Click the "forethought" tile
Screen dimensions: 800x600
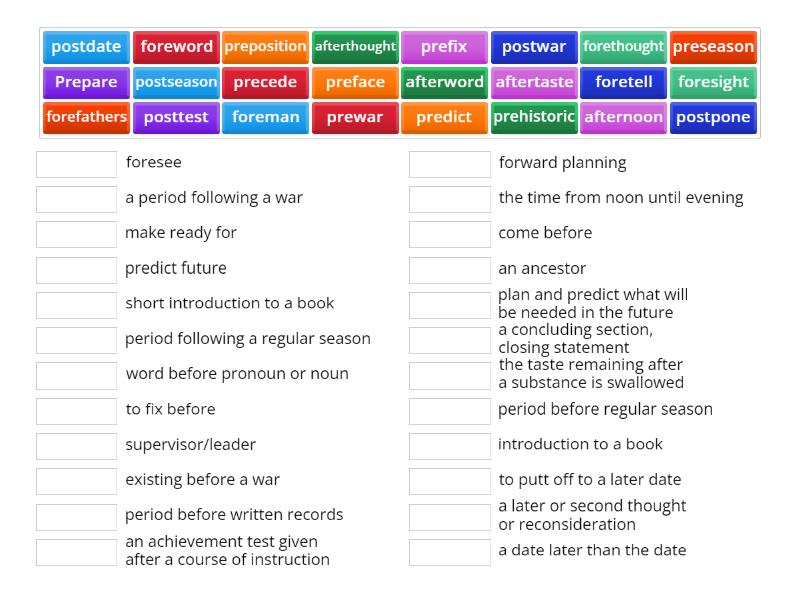pyautogui.click(x=624, y=46)
